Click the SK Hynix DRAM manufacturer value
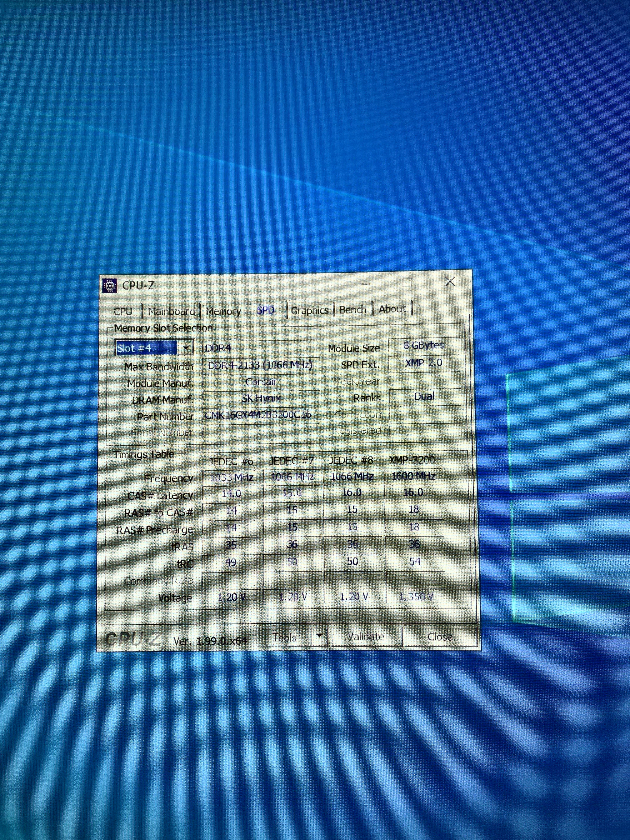The height and width of the screenshot is (840, 630). [x=261, y=398]
